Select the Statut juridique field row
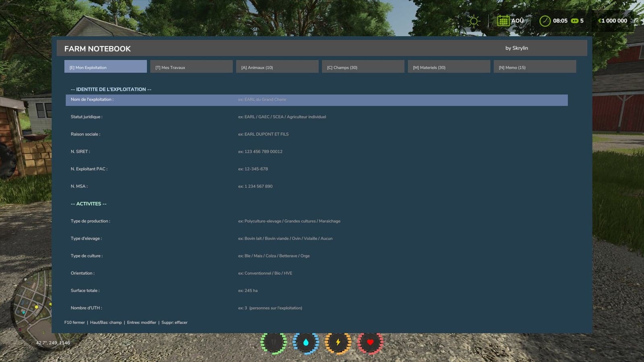 (x=317, y=117)
